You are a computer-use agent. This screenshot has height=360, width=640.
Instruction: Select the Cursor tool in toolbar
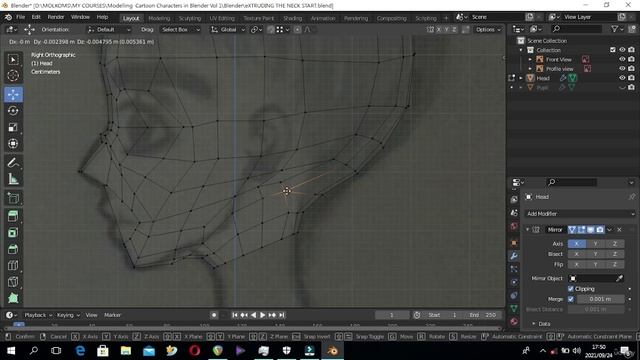coord(13,76)
